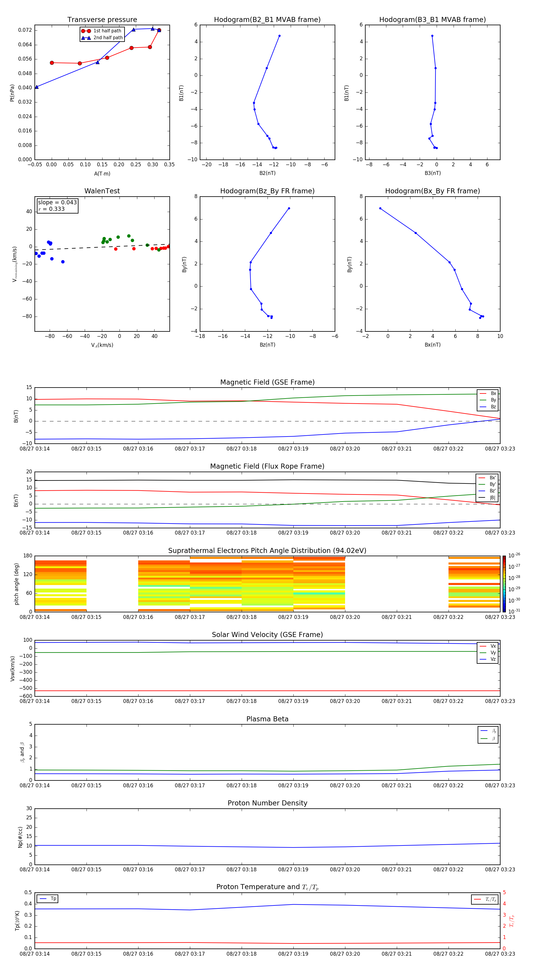Click 08/27 03:23 tick under Proton Temperature plot

(x=500, y=954)
